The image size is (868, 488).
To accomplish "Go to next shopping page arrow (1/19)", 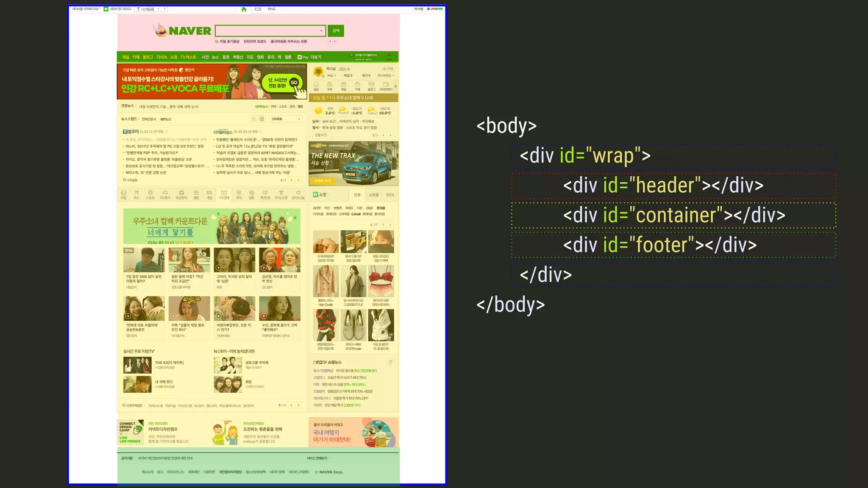I will click(390, 225).
